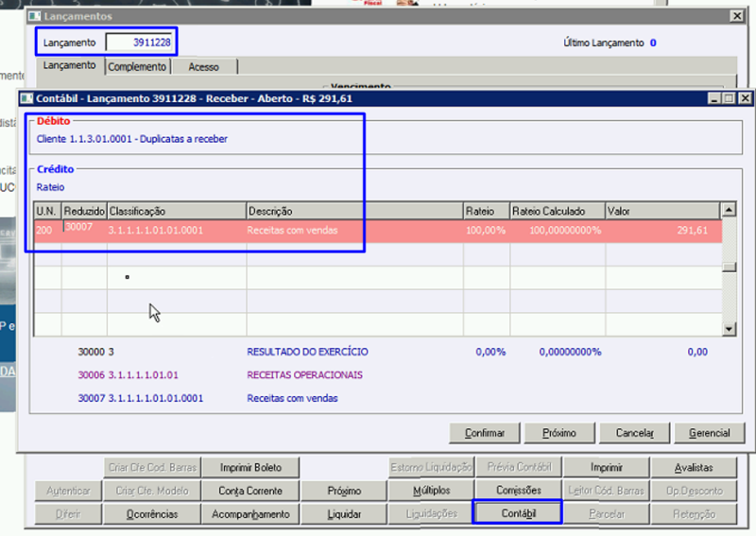The height and width of the screenshot is (536, 756).
Task: Click Próximo button in the Contábil dialog
Action: (x=559, y=433)
